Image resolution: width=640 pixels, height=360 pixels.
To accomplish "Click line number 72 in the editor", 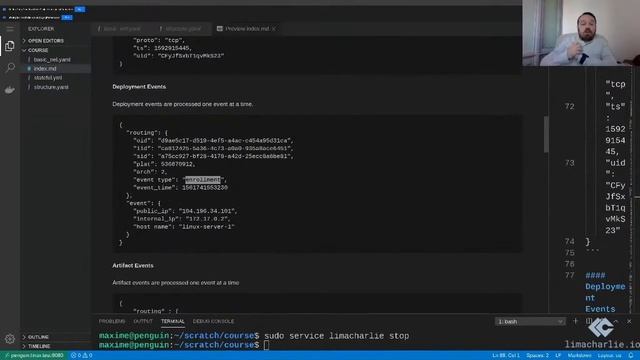I will click(569, 107).
